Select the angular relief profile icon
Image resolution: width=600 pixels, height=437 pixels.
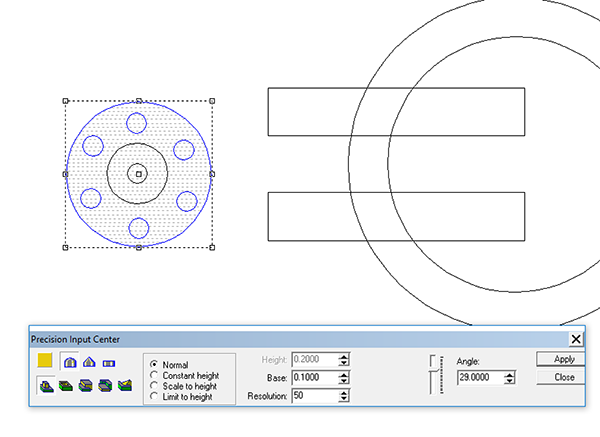(x=89, y=362)
